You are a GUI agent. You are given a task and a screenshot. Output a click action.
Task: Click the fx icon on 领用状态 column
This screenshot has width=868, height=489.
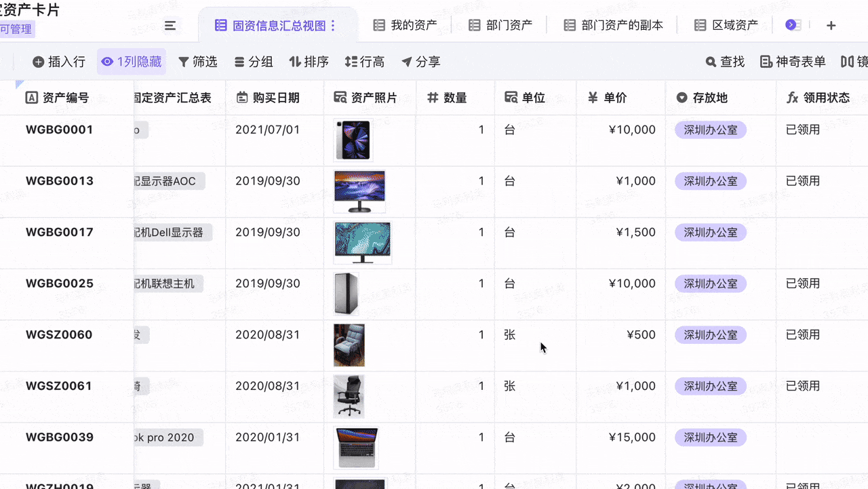click(x=793, y=97)
